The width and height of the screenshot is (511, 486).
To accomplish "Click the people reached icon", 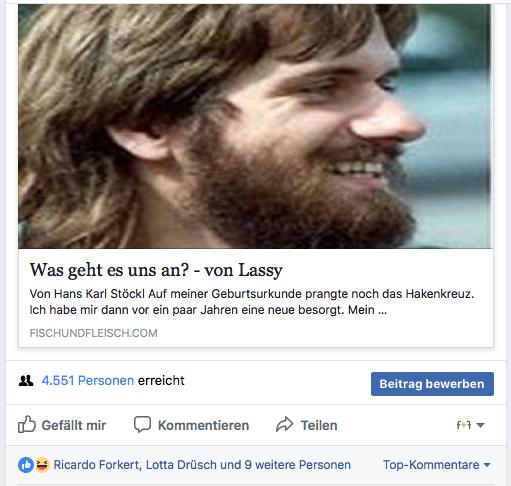I will coord(26,381).
